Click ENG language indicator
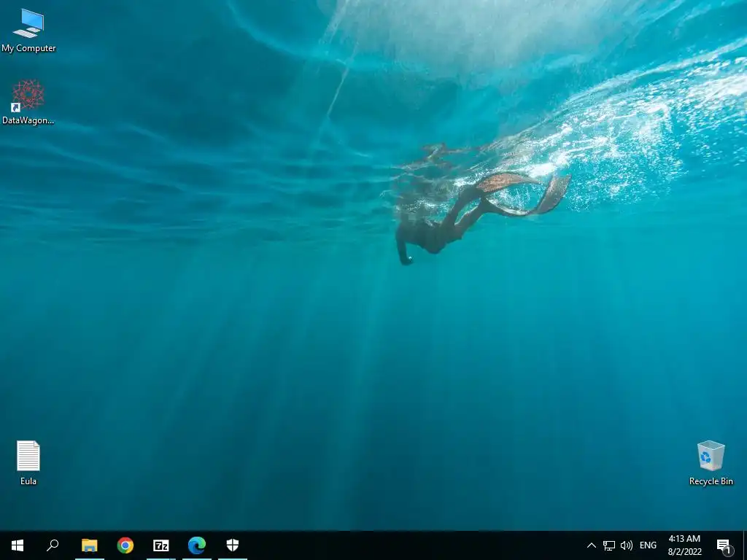This screenshot has height=560, width=747. [648, 545]
